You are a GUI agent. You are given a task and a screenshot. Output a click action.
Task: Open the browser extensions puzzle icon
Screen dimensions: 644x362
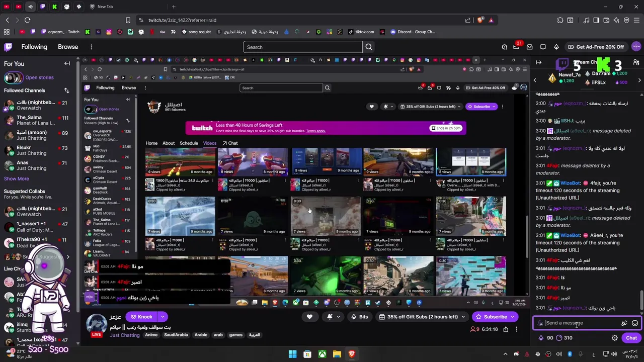(560, 20)
